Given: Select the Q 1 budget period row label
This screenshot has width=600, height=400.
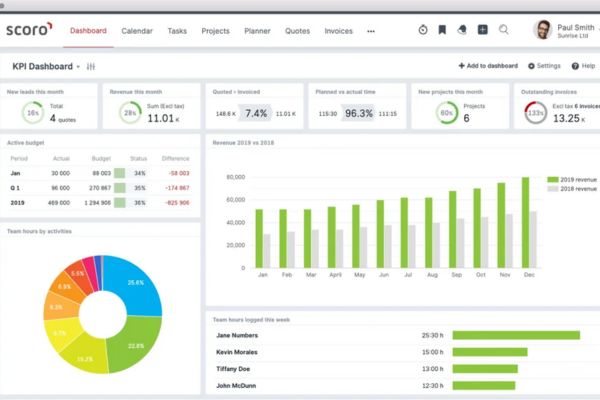Looking at the screenshot, I should coord(15,188).
